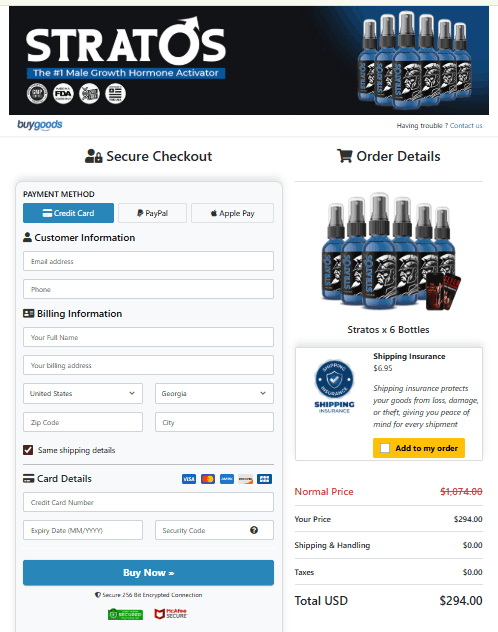Click the security code help question-mark icon

click(254, 530)
